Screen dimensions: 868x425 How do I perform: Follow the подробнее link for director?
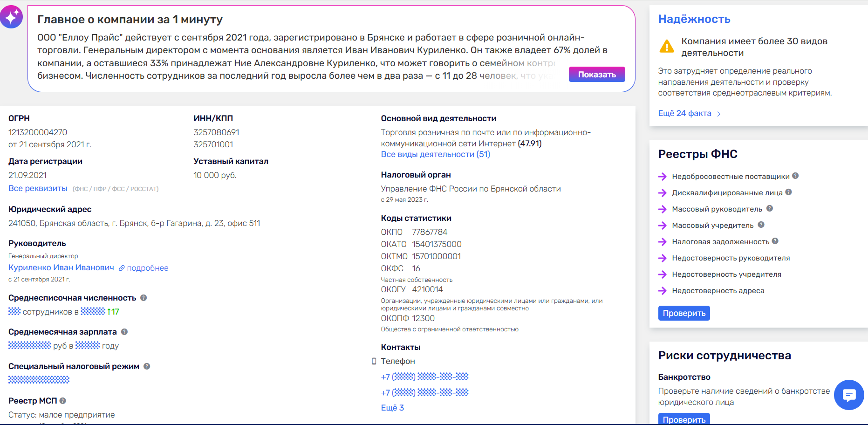pyautogui.click(x=148, y=268)
